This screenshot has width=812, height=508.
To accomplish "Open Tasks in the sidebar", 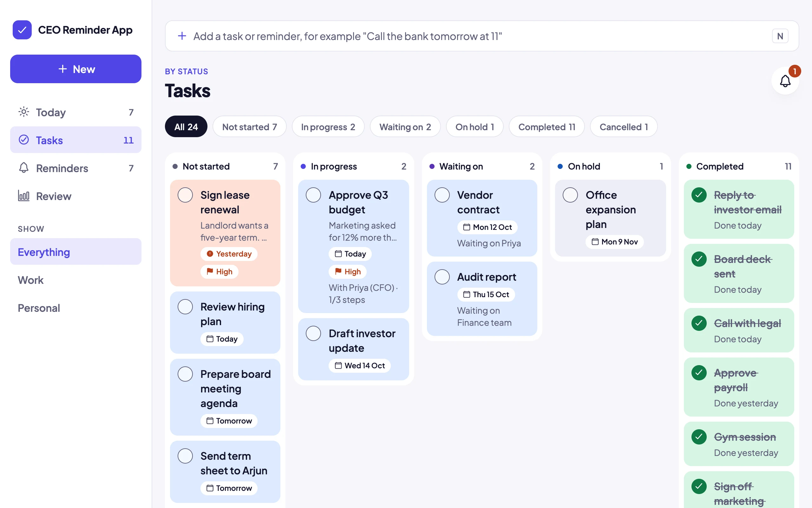I will [x=76, y=140].
